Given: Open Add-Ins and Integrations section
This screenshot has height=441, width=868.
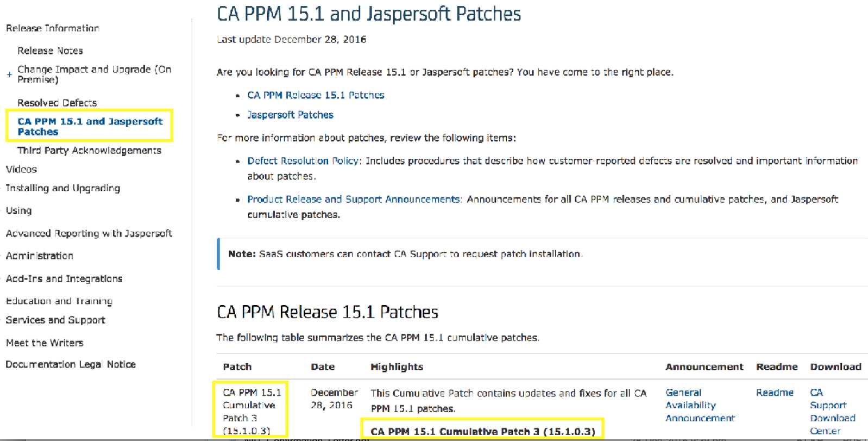Looking at the screenshot, I should [x=64, y=278].
